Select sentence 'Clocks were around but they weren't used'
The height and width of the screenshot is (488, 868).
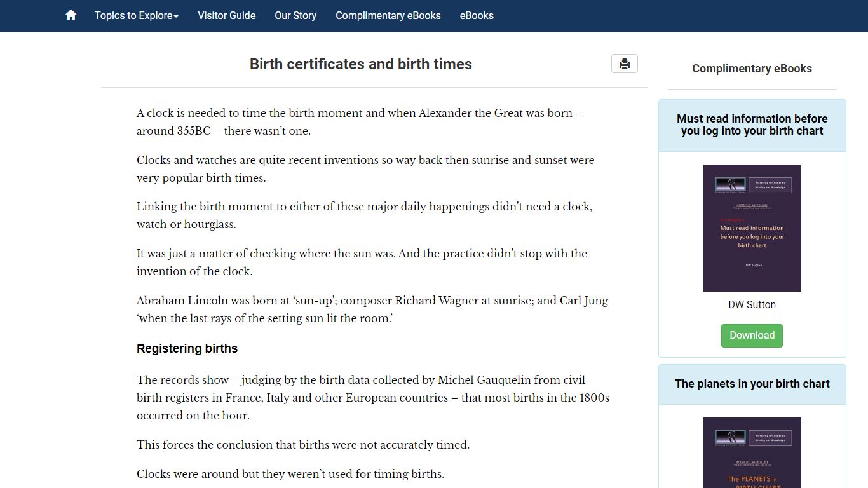pyautogui.click(x=290, y=474)
